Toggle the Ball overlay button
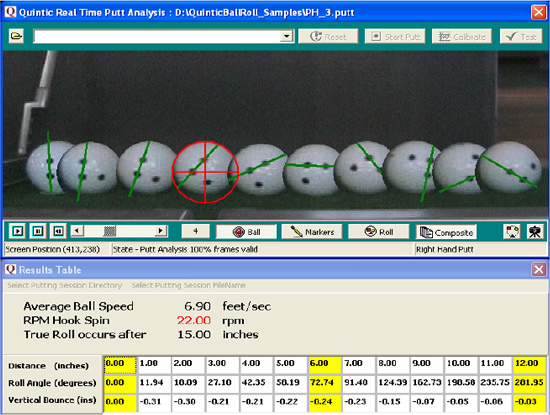The width and height of the screenshot is (550, 415). point(246,232)
